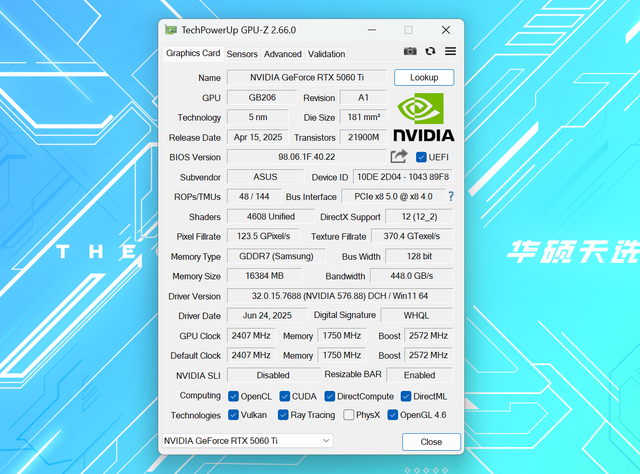Click the Technology value 5 nm

coord(258,117)
